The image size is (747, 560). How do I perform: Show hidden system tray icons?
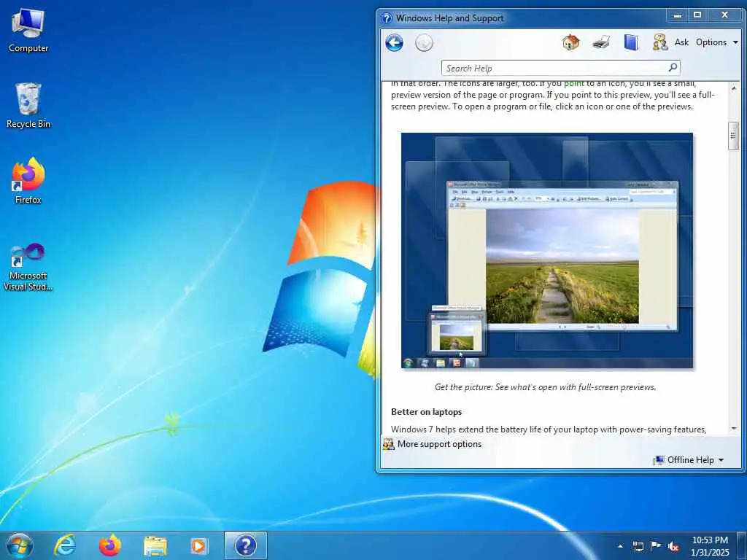click(x=620, y=546)
